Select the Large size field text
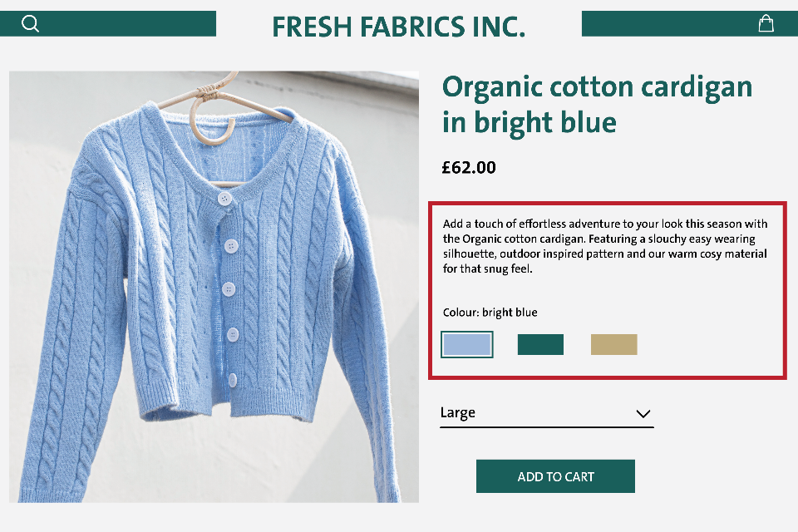This screenshot has width=798, height=532. point(458,413)
